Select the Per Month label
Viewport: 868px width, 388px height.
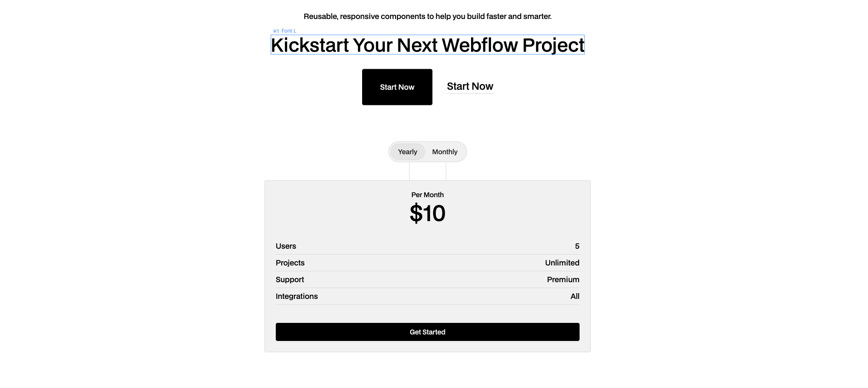pos(427,194)
